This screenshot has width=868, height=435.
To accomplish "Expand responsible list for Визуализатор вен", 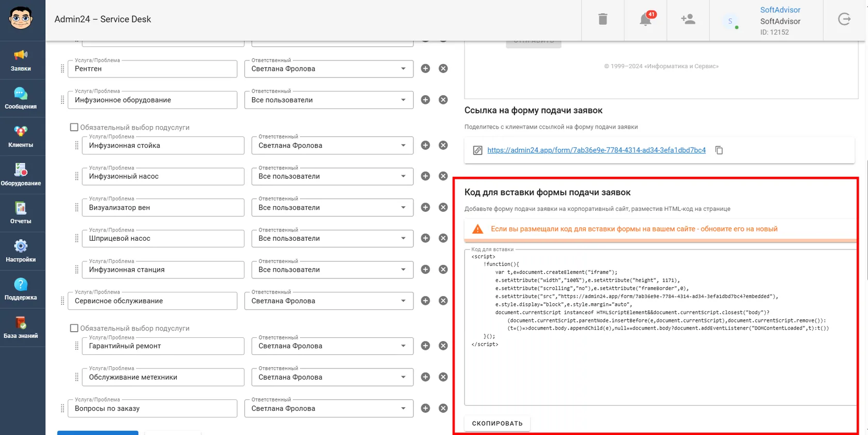I will coord(332,207).
